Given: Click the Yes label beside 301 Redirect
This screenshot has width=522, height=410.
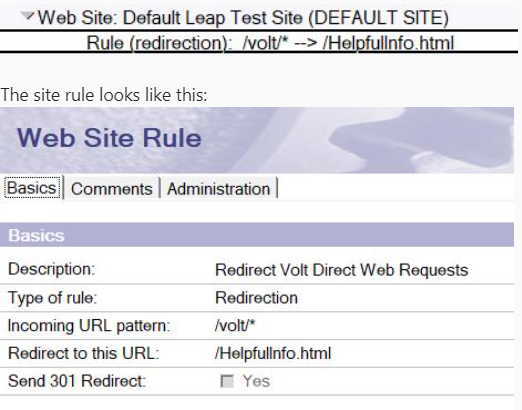Looking at the screenshot, I should coord(256,381).
